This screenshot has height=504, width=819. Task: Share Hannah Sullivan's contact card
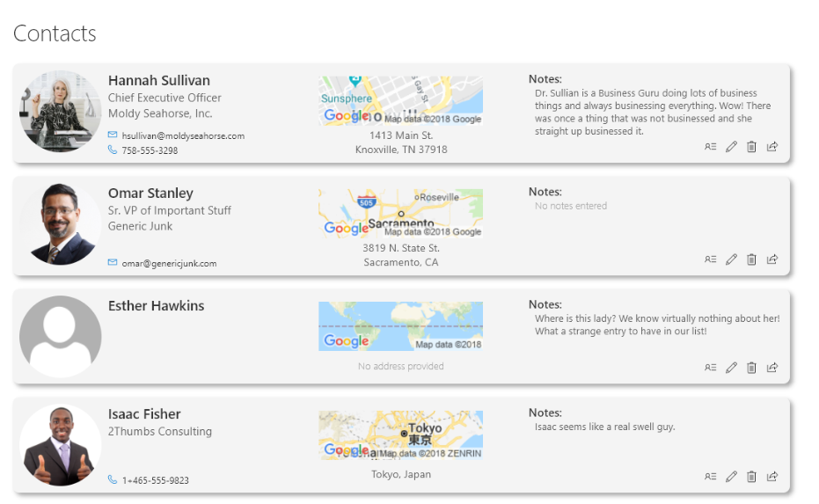click(772, 147)
